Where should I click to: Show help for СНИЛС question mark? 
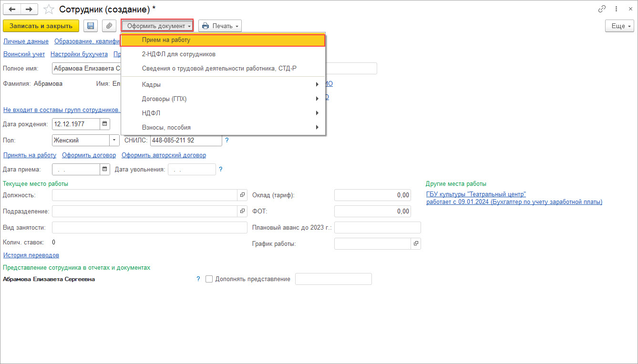click(x=227, y=141)
